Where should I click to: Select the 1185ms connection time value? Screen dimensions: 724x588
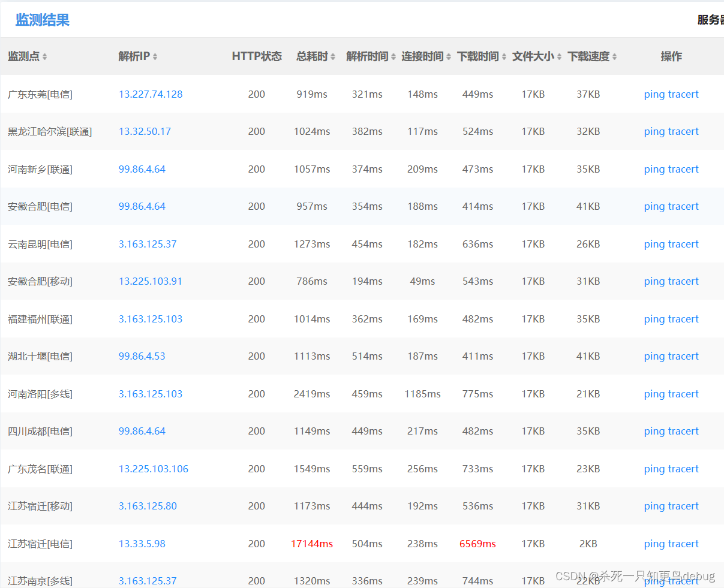tap(422, 394)
